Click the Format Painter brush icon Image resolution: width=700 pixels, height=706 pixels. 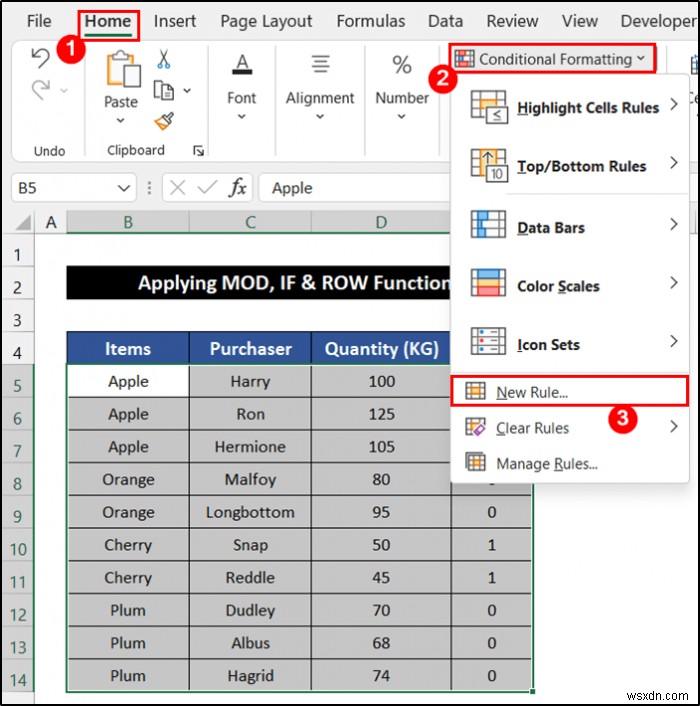point(164,121)
